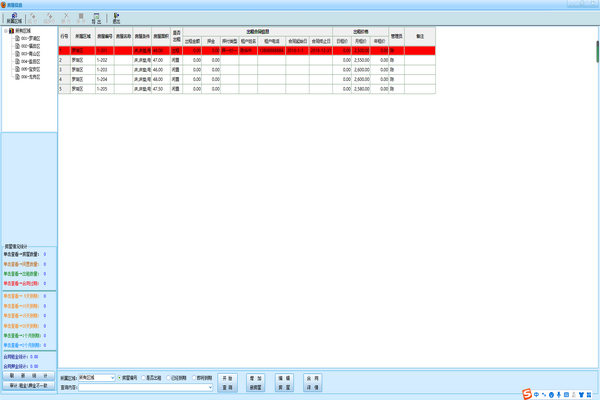
Task: Click the 所属区域 toolbar icon
Action: coord(13,18)
